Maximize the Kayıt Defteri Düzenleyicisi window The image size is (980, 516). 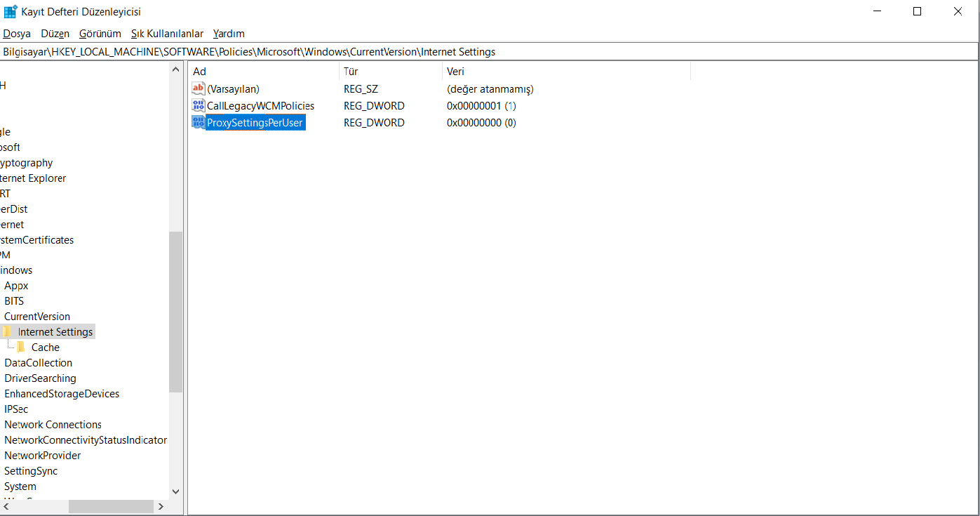[917, 11]
